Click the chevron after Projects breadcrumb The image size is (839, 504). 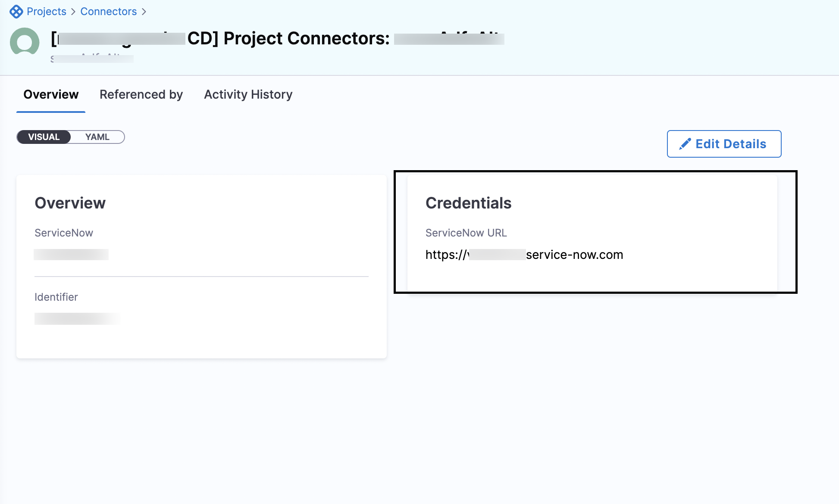73,12
